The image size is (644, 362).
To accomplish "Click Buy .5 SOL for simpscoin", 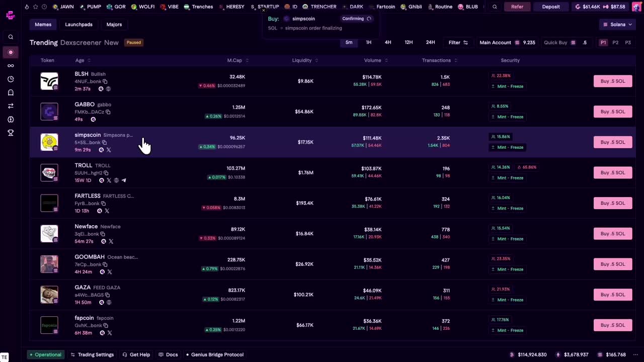I will pyautogui.click(x=613, y=142).
